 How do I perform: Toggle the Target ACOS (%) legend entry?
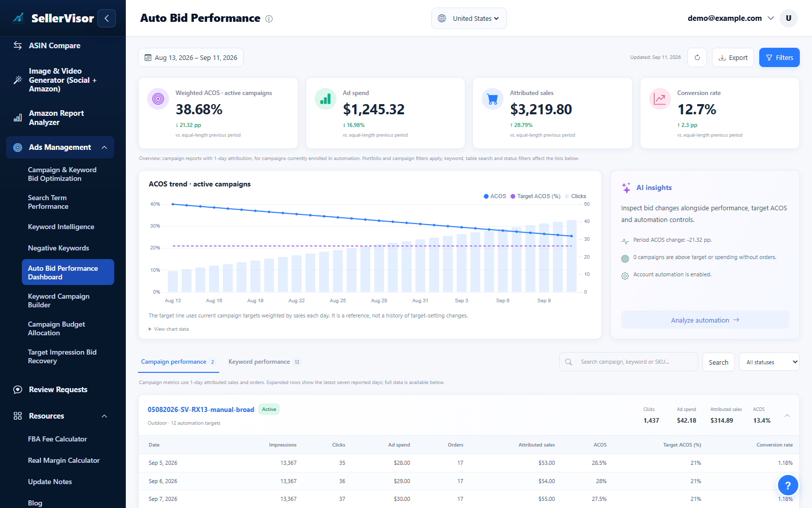click(535, 196)
